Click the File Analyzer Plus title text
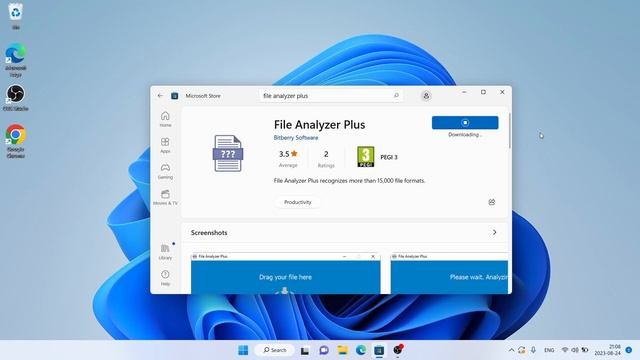The width and height of the screenshot is (640, 360). (x=319, y=124)
